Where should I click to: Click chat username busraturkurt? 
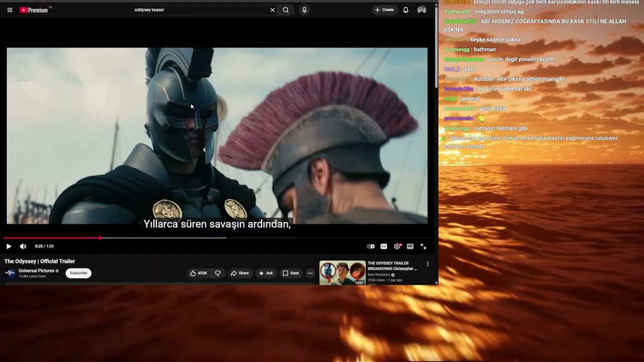(x=459, y=109)
